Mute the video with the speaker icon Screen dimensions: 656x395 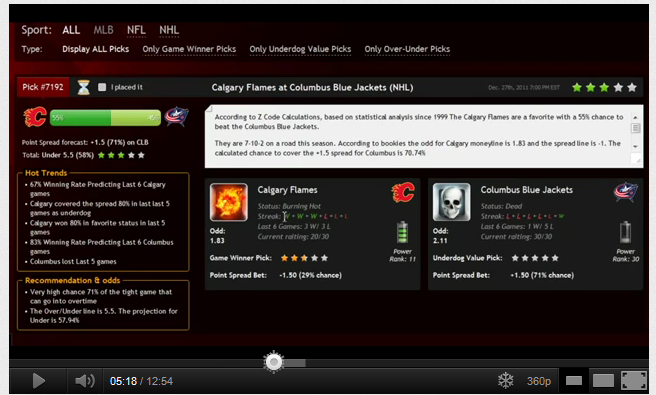(85, 381)
